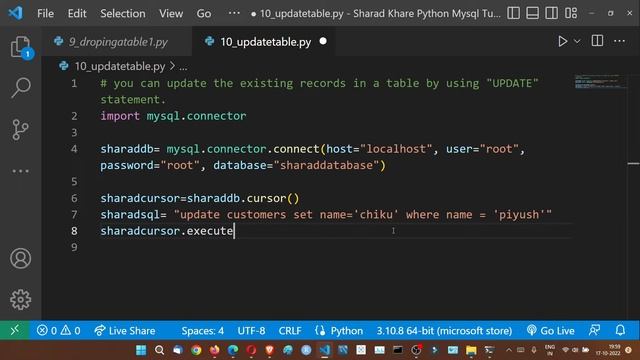The width and height of the screenshot is (640, 360).
Task: Click Go Live server button
Action: (551, 331)
